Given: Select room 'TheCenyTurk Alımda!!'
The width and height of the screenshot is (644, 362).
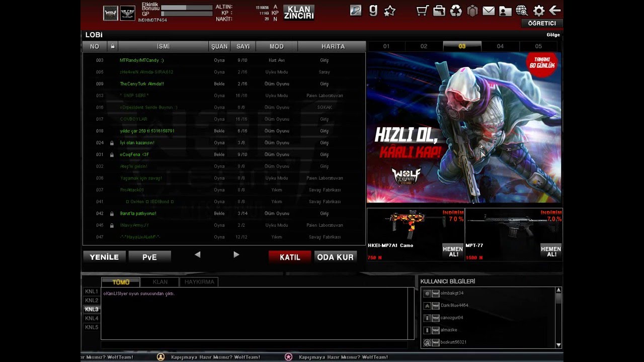Looking at the screenshot, I should pyautogui.click(x=224, y=84).
